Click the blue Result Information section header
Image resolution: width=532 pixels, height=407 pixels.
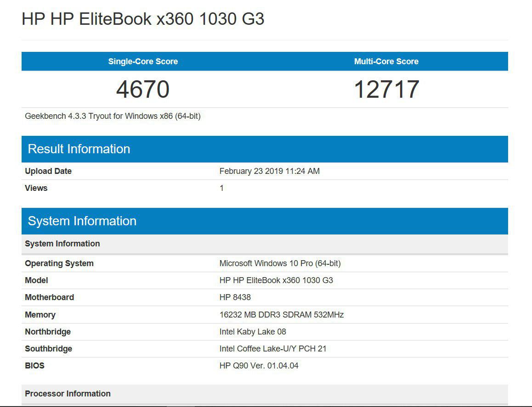[x=79, y=149]
